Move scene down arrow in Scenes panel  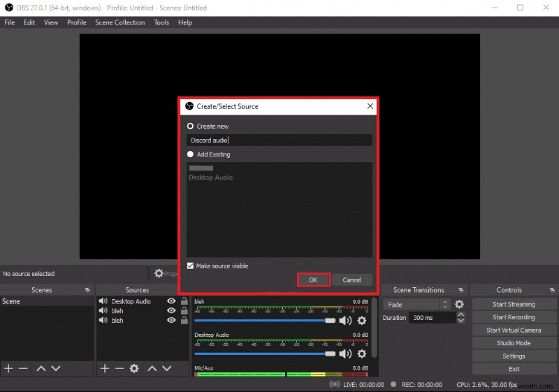pos(56,368)
